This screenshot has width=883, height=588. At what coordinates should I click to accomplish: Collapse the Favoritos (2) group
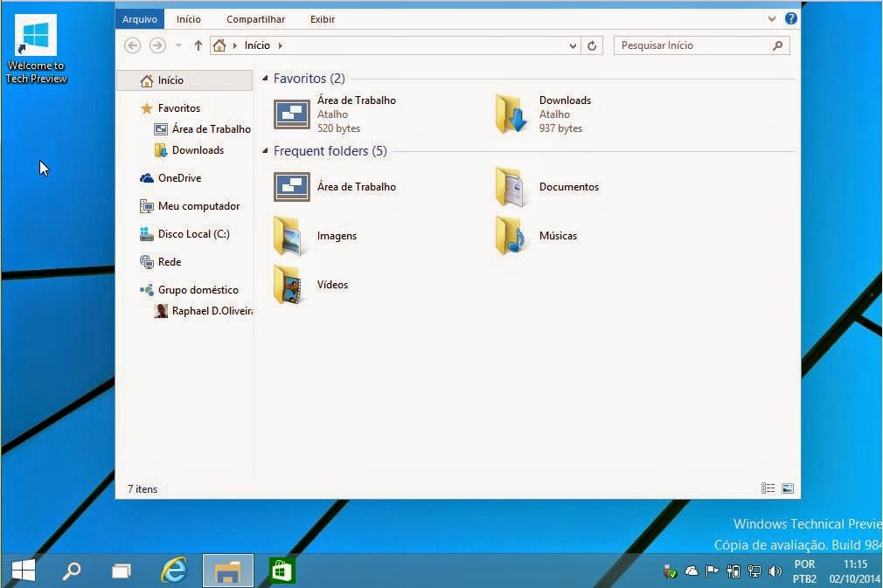pos(265,79)
